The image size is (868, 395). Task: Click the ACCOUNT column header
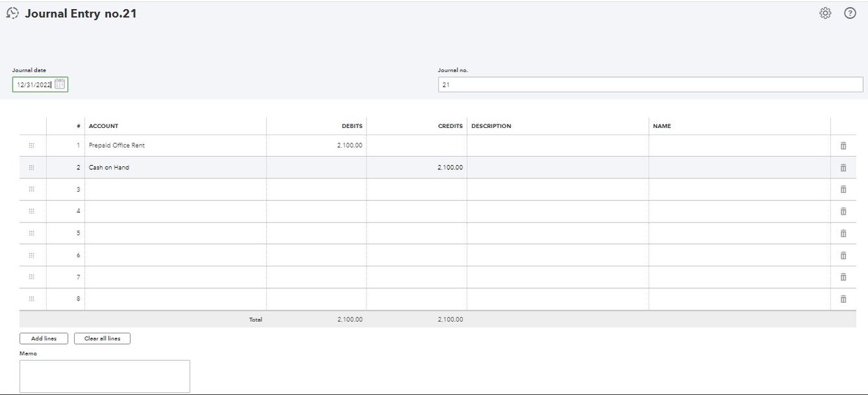click(x=103, y=127)
